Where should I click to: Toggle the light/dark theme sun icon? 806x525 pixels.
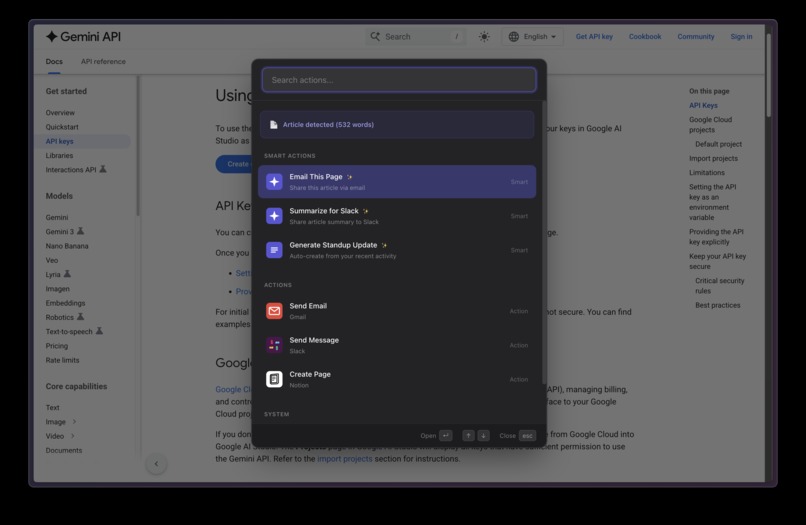tap(484, 37)
